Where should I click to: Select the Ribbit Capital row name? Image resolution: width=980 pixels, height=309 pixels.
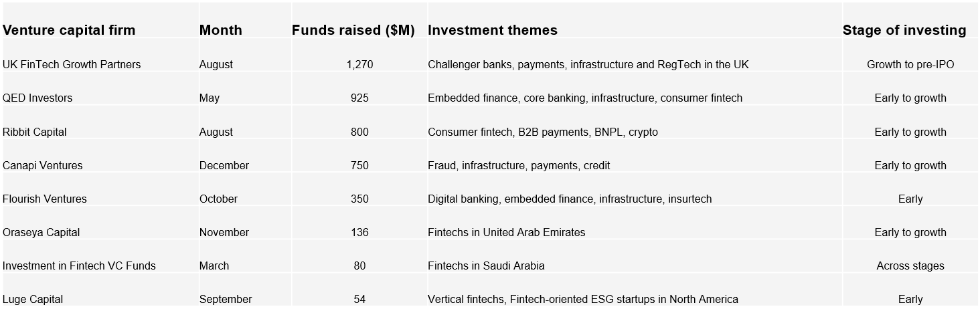[x=35, y=132]
